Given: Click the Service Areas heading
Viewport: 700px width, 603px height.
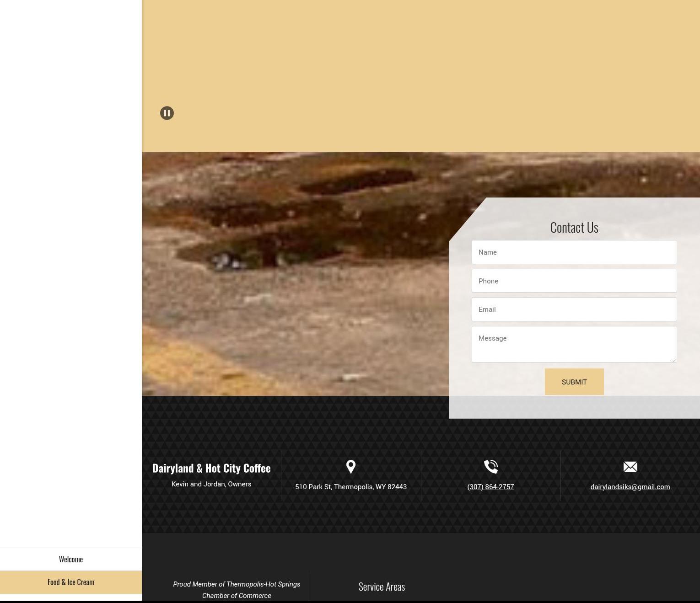Looking at the screenshot, I should pos(382,587).
